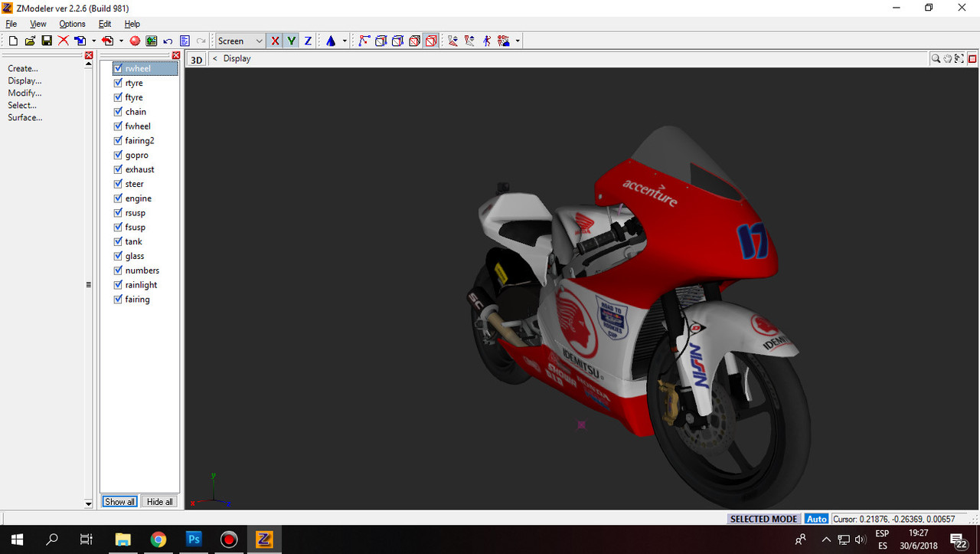Toggle the Z axis lock
This screenshot has height=554, width=980.
tap(308, 41)
